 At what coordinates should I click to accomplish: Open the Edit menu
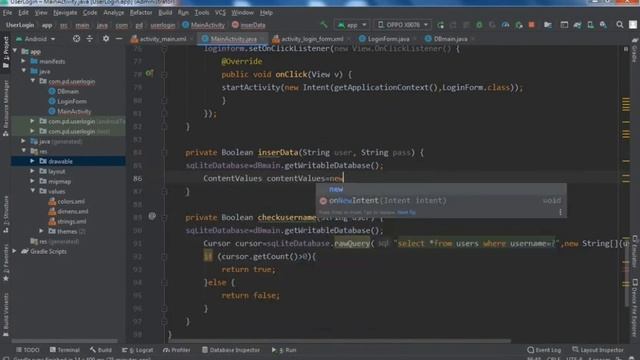pos(23,13)
